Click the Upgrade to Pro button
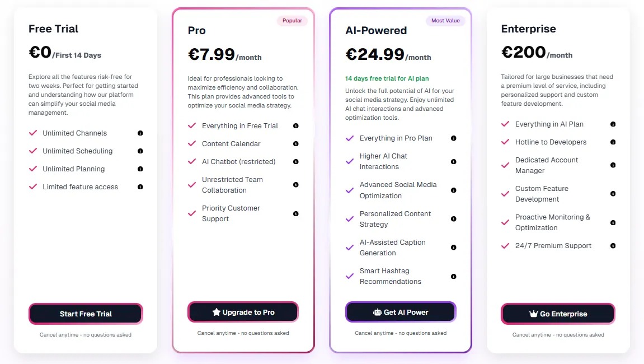 [x=243, y=312]
